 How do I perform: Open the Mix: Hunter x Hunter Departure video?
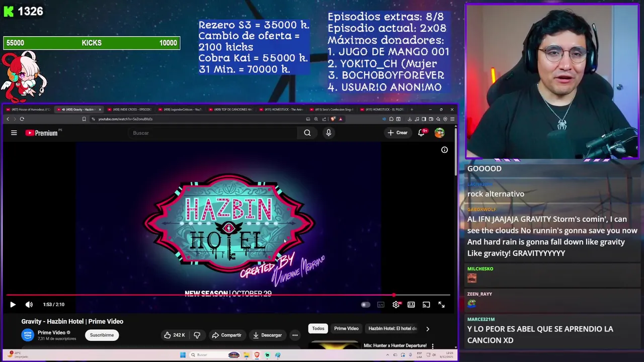tap(395, 345)
